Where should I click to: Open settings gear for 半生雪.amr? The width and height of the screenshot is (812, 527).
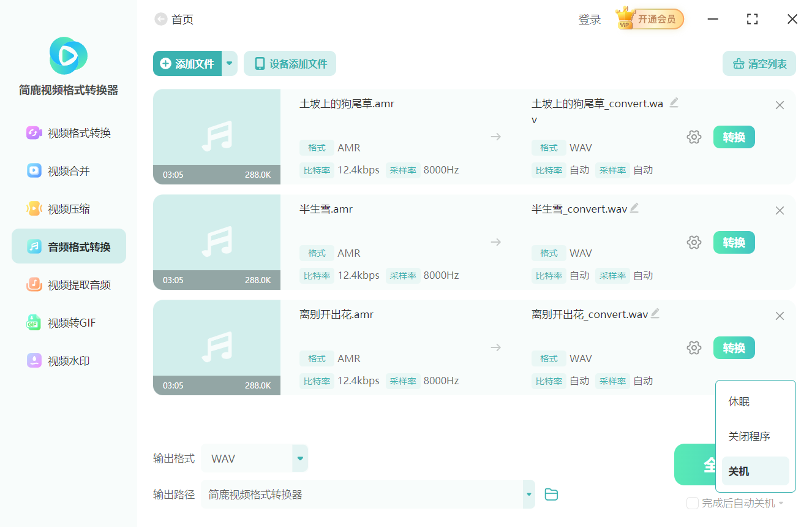(694, 243)
